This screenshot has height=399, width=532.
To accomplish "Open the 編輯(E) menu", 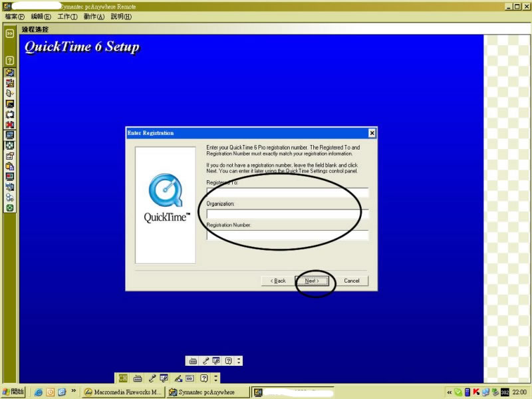I will 41,17.
